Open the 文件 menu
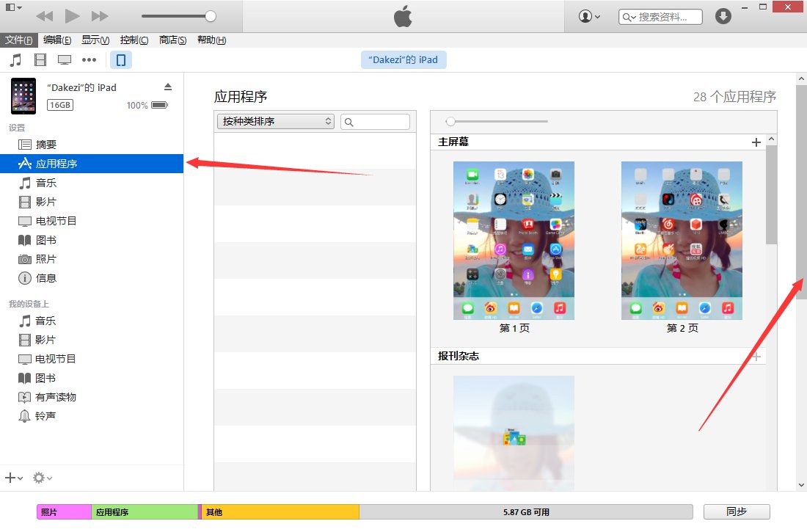Screen dimensions: 807x532 [x=18, y=40]
